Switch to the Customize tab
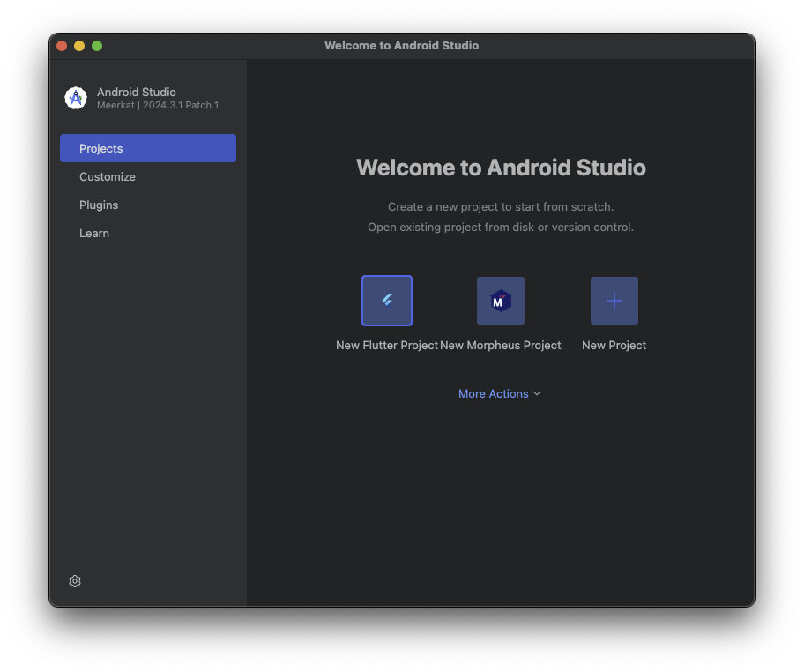This screenshot has height=672, width=804. [x=148, y=176]
